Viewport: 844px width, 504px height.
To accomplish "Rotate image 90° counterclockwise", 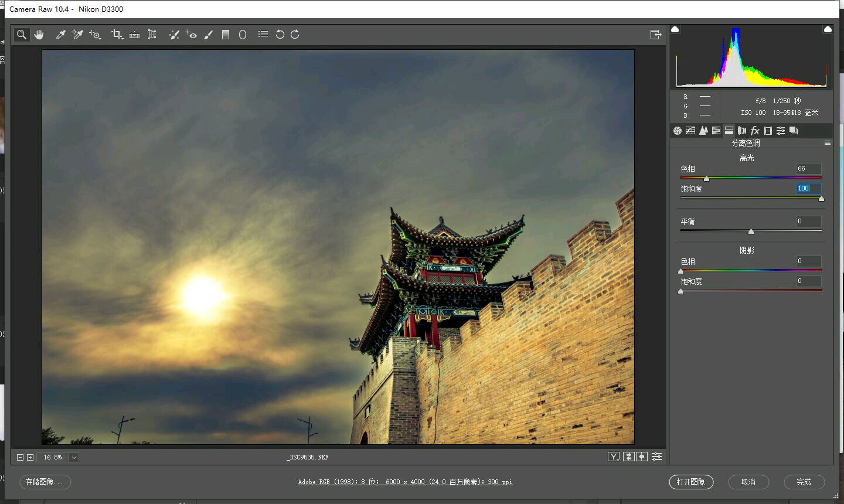I will point(280,35).
